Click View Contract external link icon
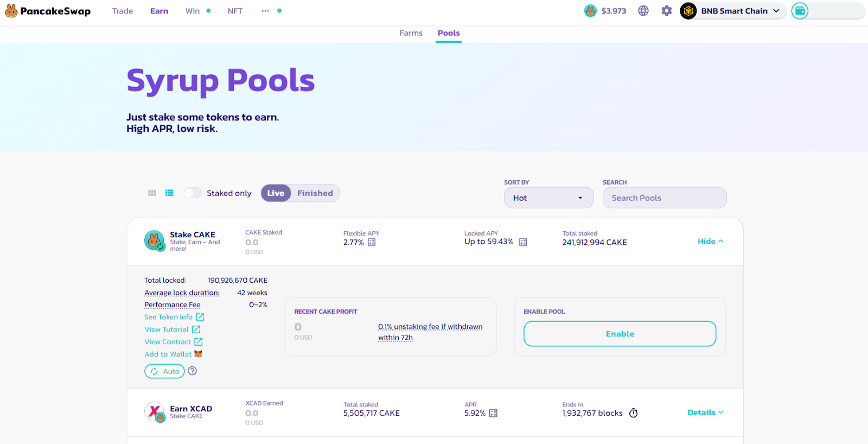This screenshot has width=868, height=444. coord(199,342)
